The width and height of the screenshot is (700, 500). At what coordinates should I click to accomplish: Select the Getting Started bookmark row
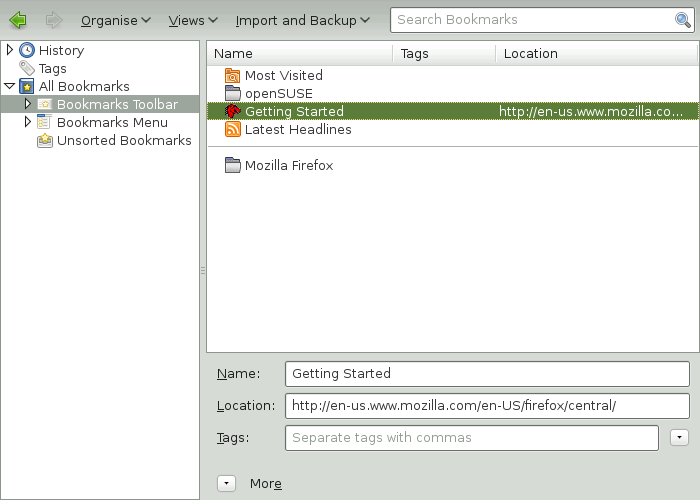(x=453, y=111)
